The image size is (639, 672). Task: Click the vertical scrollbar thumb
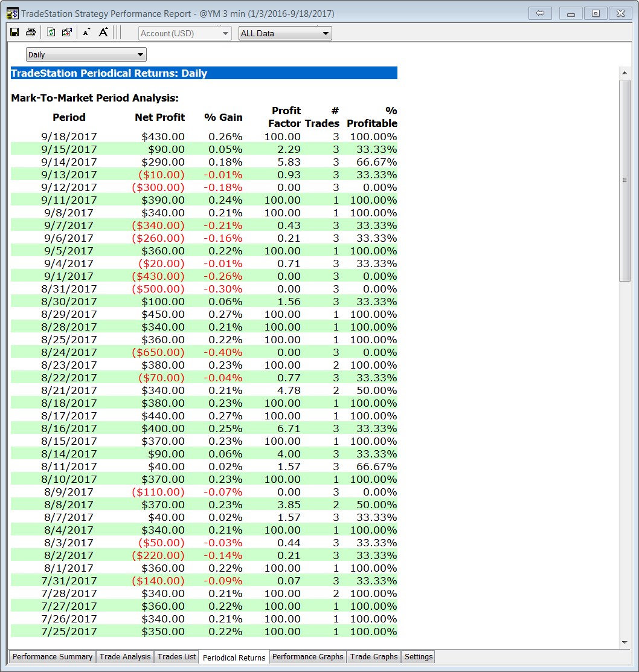pyautogui.click(x=625, y=180)
